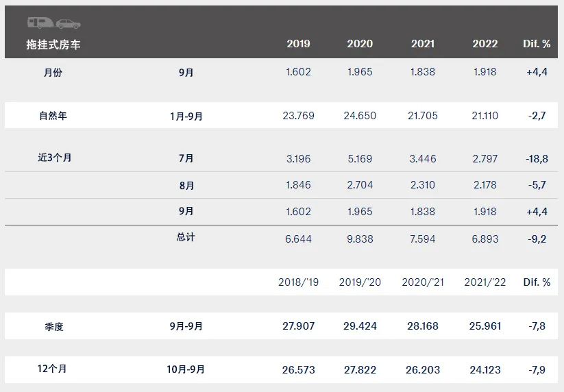Select the 自然年 row label

coord(53,116)
